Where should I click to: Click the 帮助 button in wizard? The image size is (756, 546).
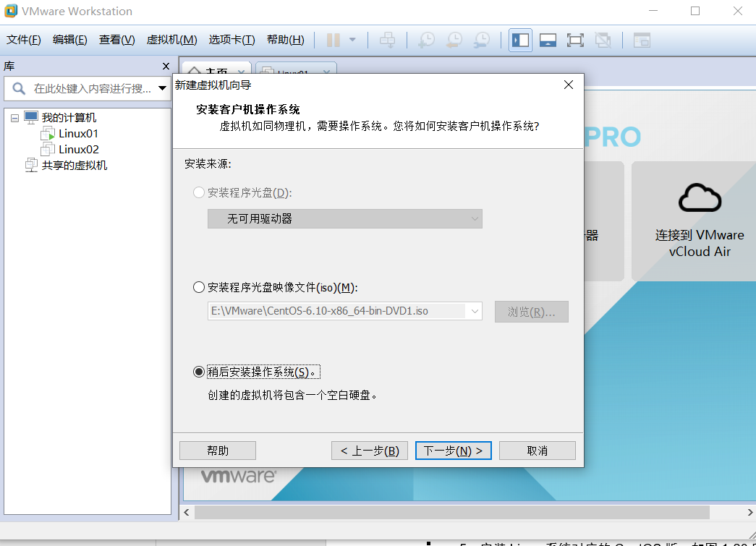pyautogui.click(x=217, y=450)
